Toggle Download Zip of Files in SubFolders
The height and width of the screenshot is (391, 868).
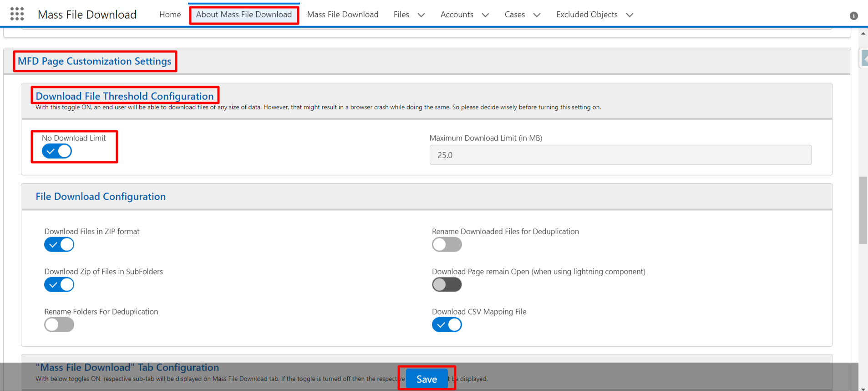click(x=59, y=285)
